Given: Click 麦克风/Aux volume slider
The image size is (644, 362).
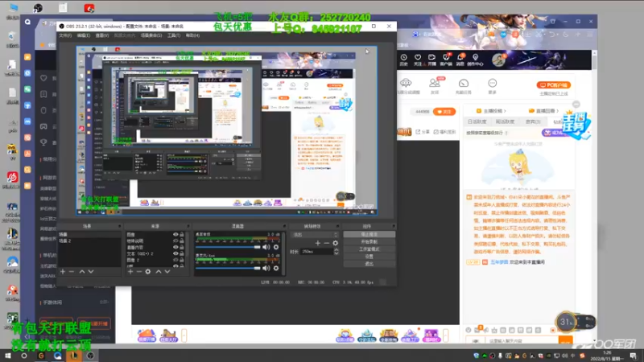Looking at the screenshot, I should [x=228, y=269].
